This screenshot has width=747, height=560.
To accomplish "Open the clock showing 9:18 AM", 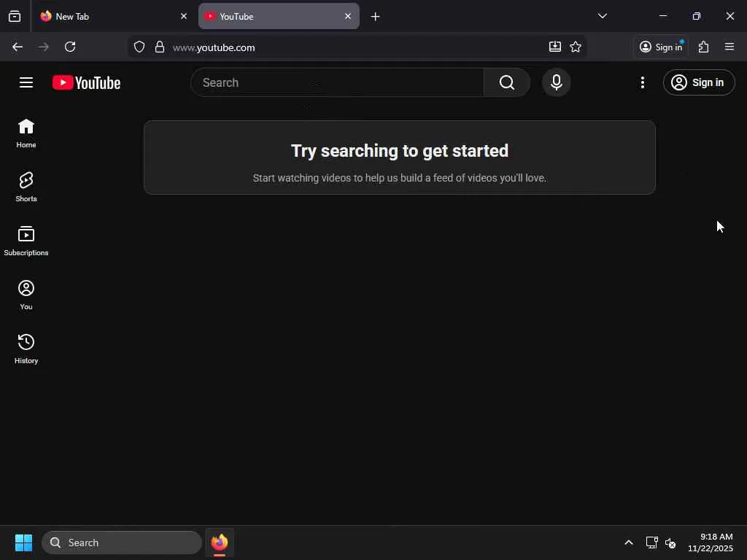I will [x=711, y=542].
